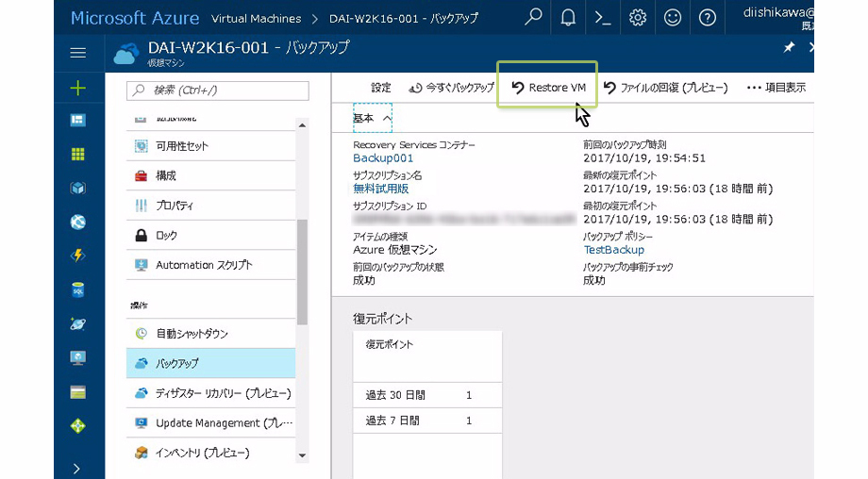Click the 復元ポイント tile header

(390, 344)
